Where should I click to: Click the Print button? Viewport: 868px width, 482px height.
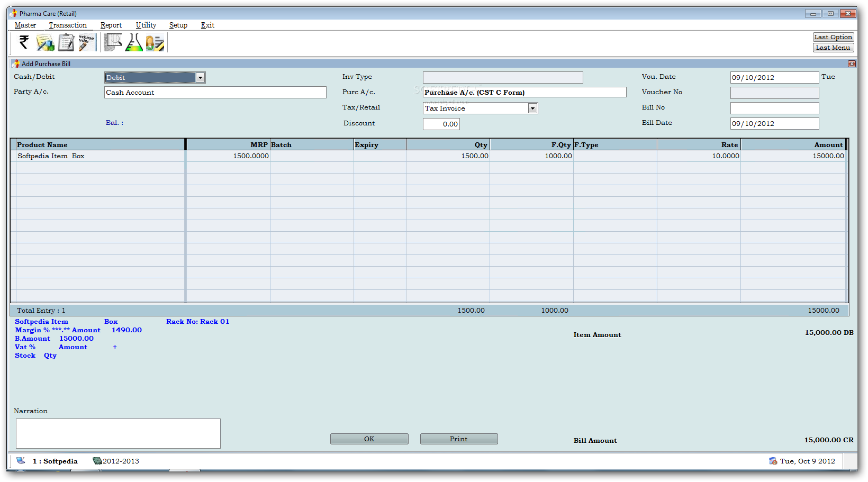(459, 439)
